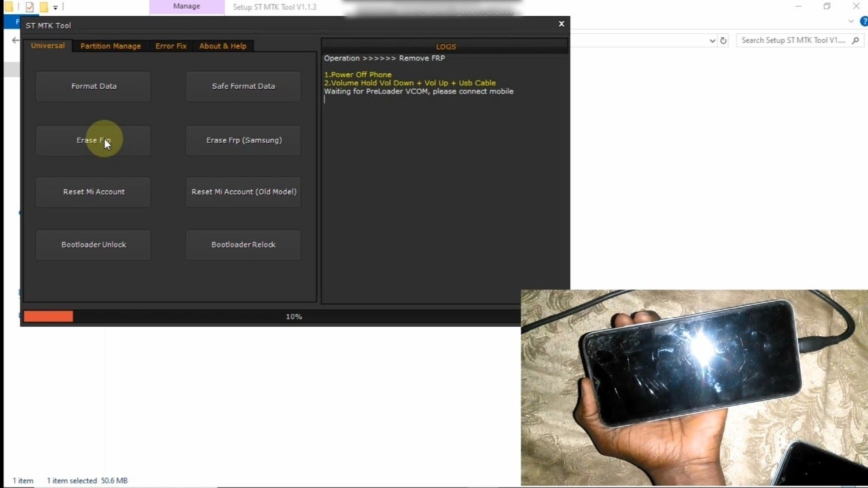
Task: Click the Bootloader Relock button
Action: point(243,245)
